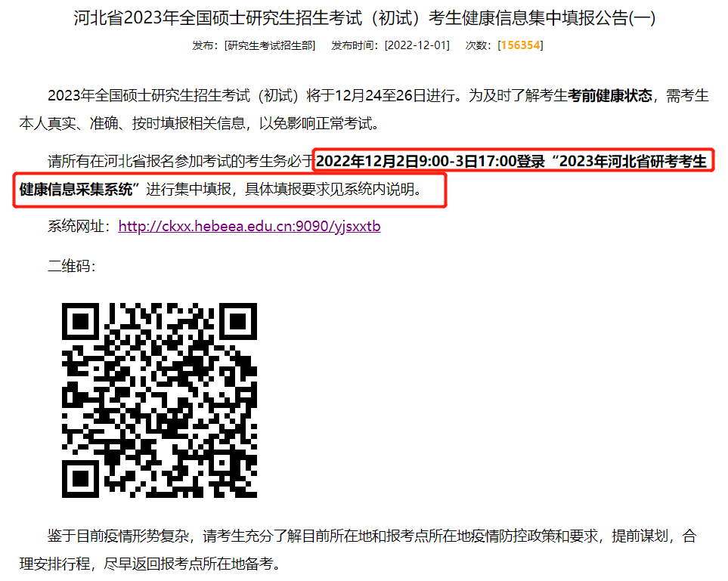Click the bold 考前健康状态 text
Screen dimensions: 728x581
[x=610, y=96]
